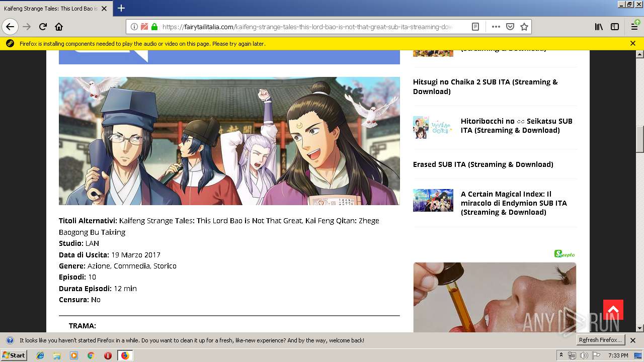Open the Action Center flag icon
The height and width of the screenshot is (362, 644).
596,355
